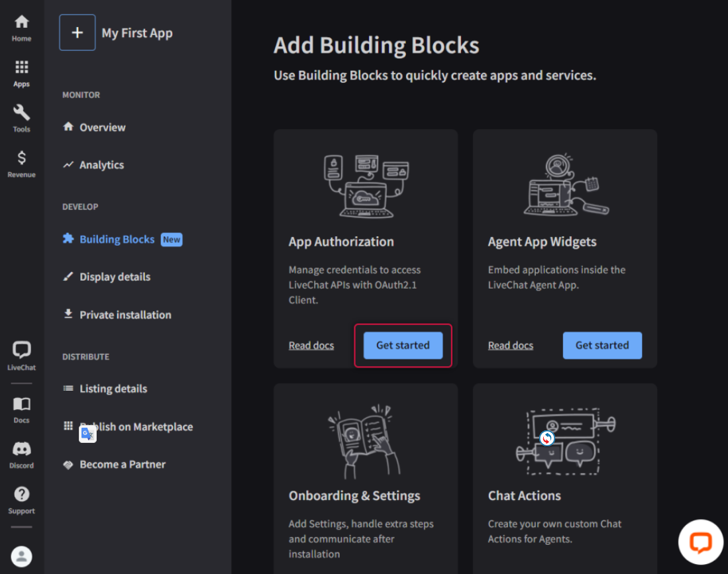Click Get started for App Authorization
The height and width of the screenshot is (574, 728).
point(403,346)
